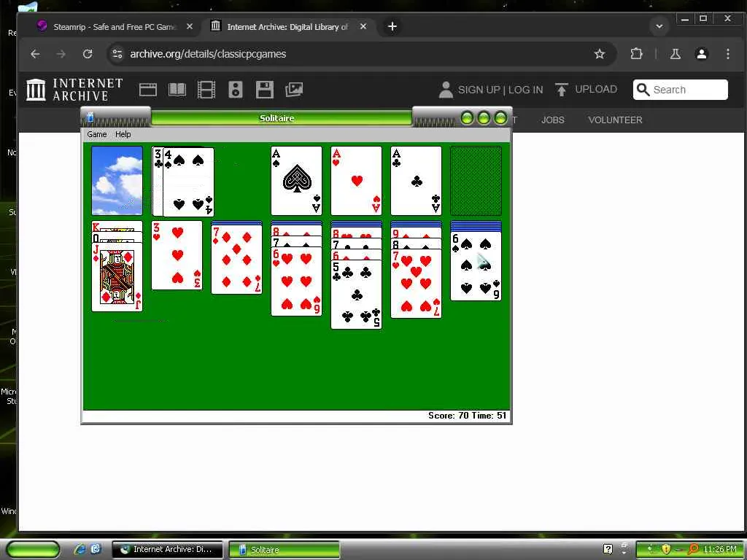This screenshot has width=747, height=560.
Task: Reload the current page
Action: point(88,54)
